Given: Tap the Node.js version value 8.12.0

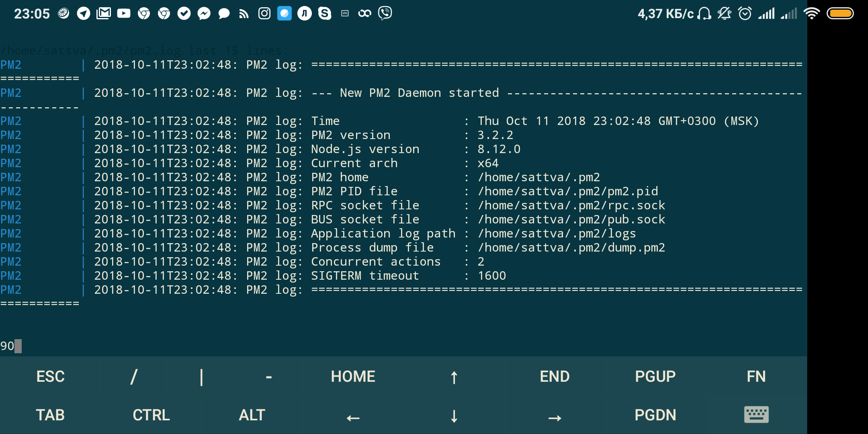Looking at the screenshot, I should (x=499, y=149).
